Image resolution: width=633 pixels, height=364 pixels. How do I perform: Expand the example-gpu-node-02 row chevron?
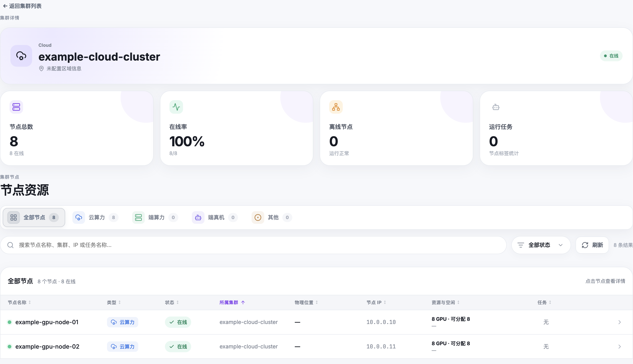coord(619,347)
